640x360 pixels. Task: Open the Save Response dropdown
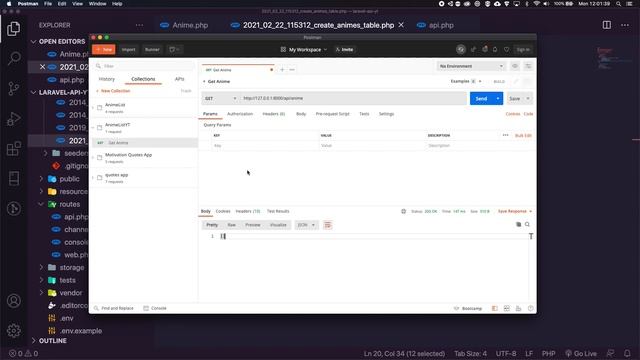tap(515, 211)
